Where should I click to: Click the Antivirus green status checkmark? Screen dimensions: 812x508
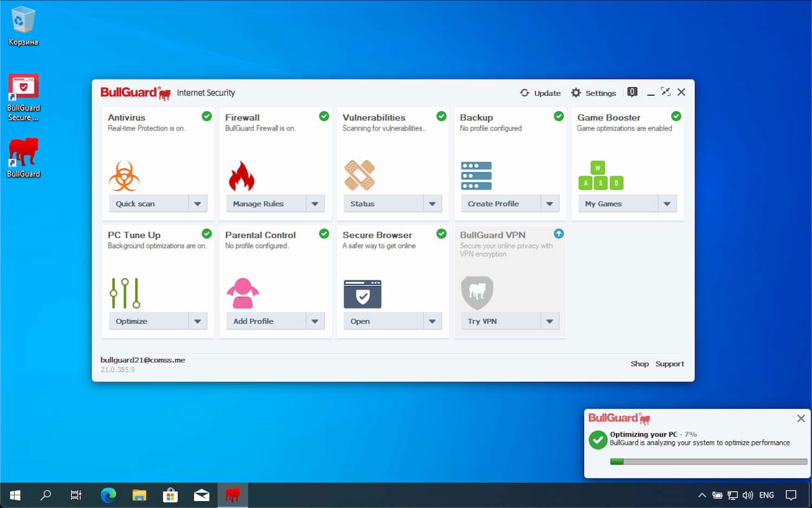[206, 116]
